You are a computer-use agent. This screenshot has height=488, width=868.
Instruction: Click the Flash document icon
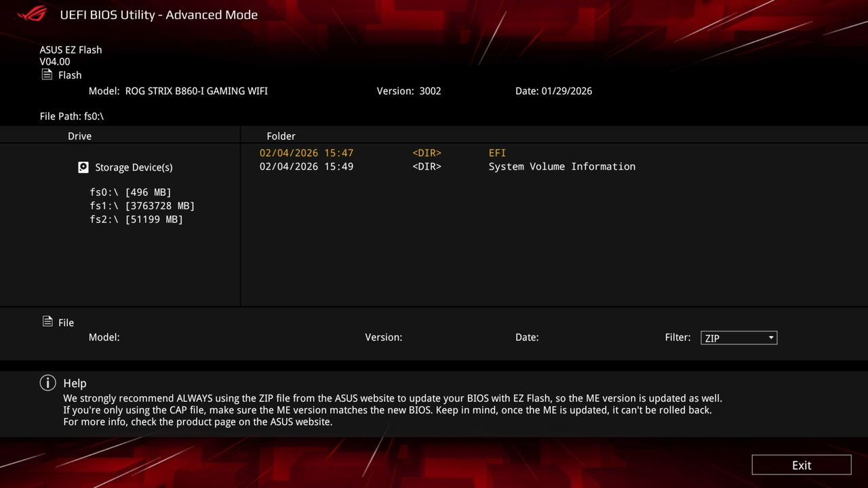click(x=47, y=75)
